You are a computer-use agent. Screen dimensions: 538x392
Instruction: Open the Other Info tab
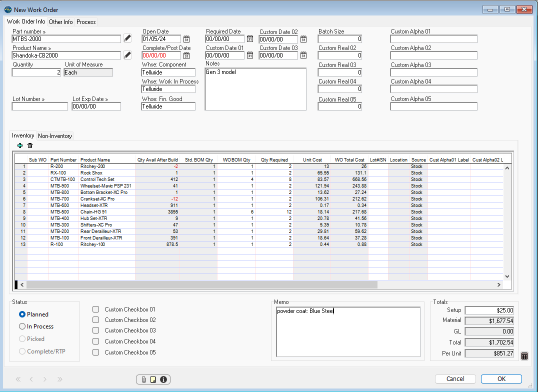coord(60,21)
